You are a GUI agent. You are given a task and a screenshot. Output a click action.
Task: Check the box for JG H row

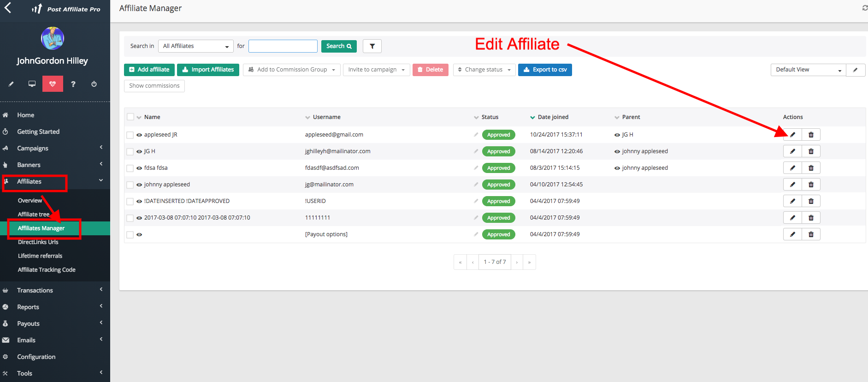pyautogui.click(x=130, y=152)
